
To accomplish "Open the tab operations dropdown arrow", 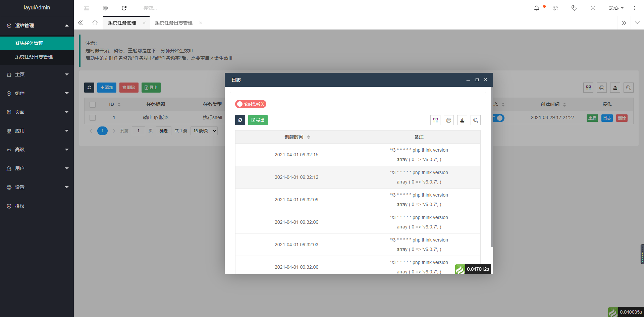I will pyautogui.click(x=637, y=23).
